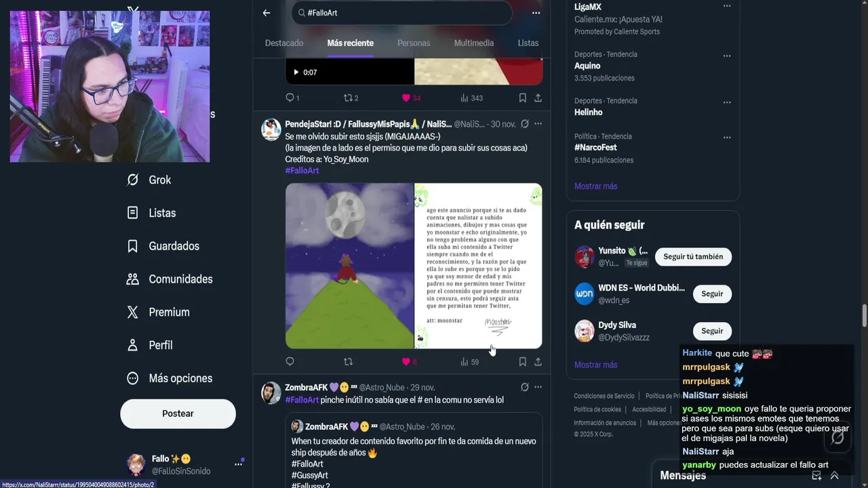This screenshot has width=868, height=488.
Task: Switch to the Personas tab
Action: click(x=414, y=43)
